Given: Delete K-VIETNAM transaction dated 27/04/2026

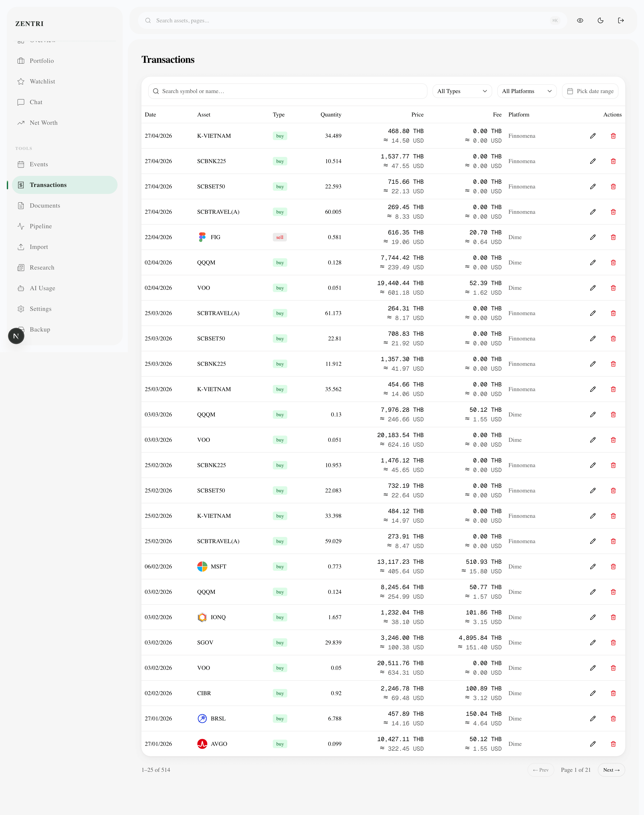Looking at the screenshot, I should coord(613,136).
